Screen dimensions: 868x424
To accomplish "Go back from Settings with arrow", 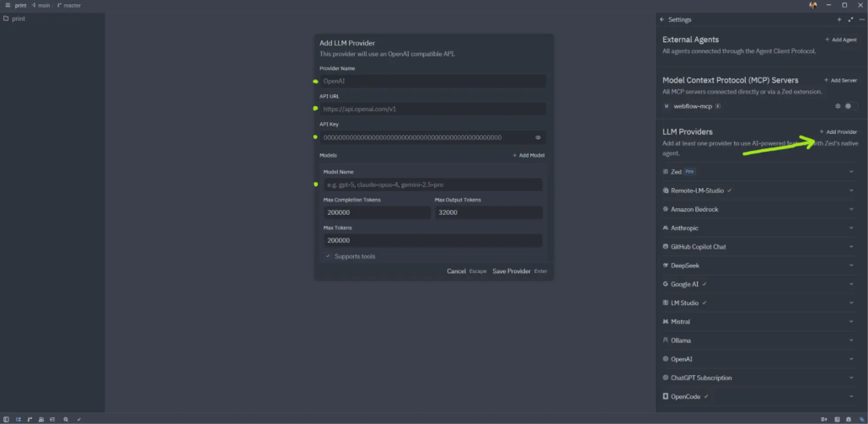I will pyautogui.click(x=662, y=19).
